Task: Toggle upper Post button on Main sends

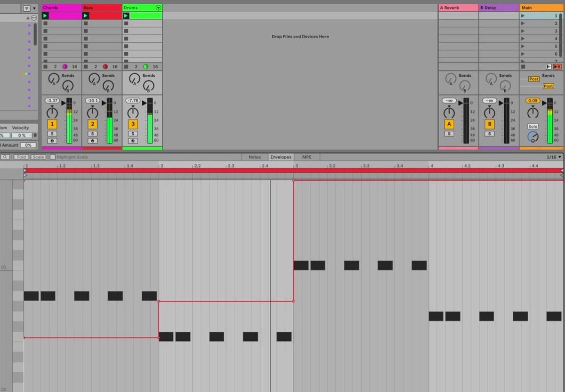Action: (533, 79)
